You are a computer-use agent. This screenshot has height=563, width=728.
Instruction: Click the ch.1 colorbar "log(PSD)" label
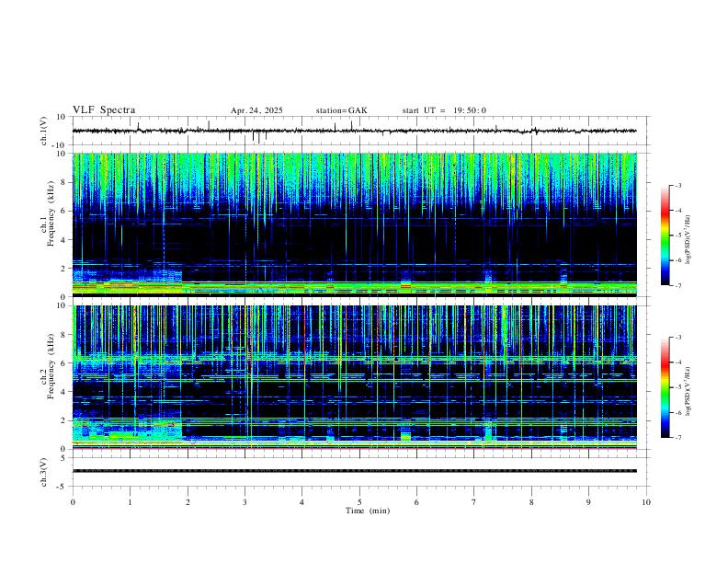point(688,240)
